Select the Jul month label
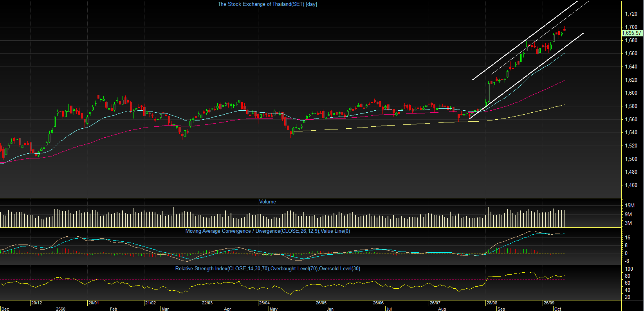 tap(389, 309)
